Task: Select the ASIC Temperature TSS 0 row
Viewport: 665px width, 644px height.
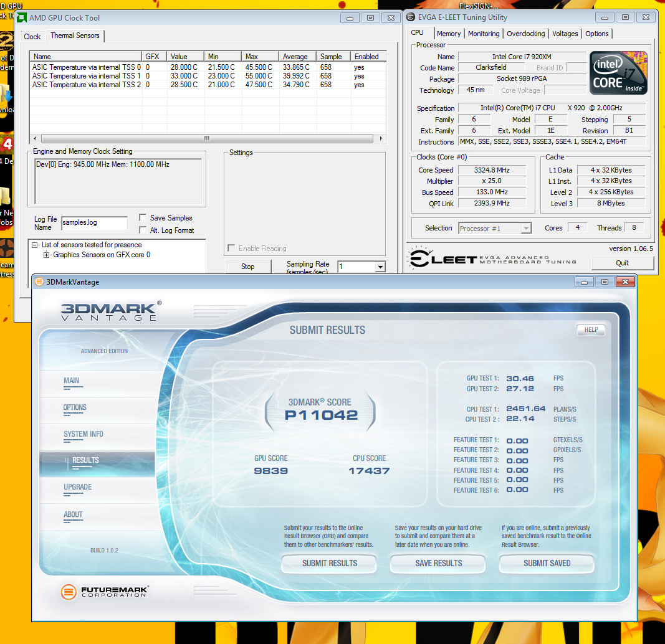Action: tap(208, 67)
